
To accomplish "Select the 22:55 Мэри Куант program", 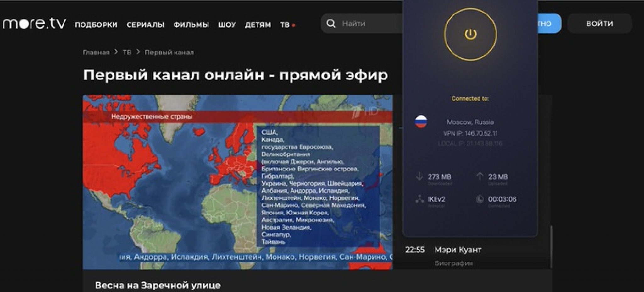I will tap(443, 250).
